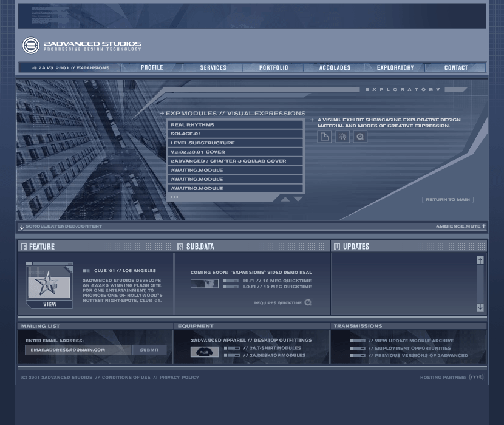
Task: Open the document icon under exhibit description
Action: click(x=324, y=137)
